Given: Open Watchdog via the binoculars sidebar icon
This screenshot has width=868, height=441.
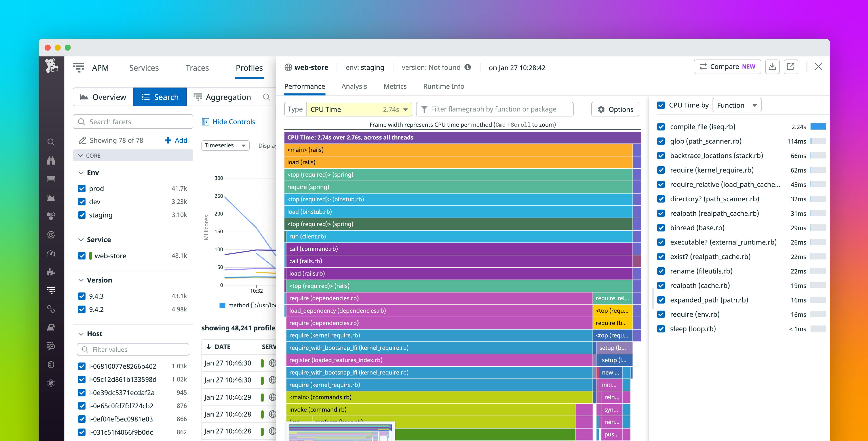Looking at the screenshot, I should pos(51,161).
